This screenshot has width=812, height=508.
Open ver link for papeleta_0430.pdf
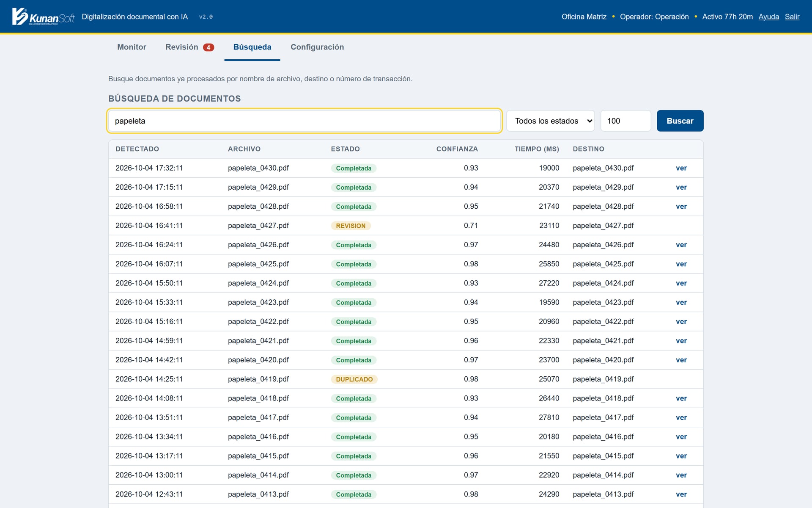(x=681, y=168)
